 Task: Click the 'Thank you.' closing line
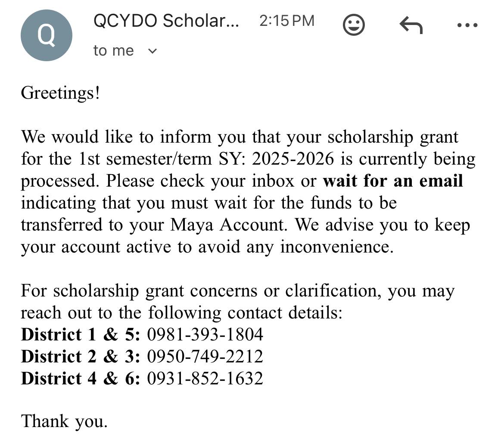click(64, 421)
